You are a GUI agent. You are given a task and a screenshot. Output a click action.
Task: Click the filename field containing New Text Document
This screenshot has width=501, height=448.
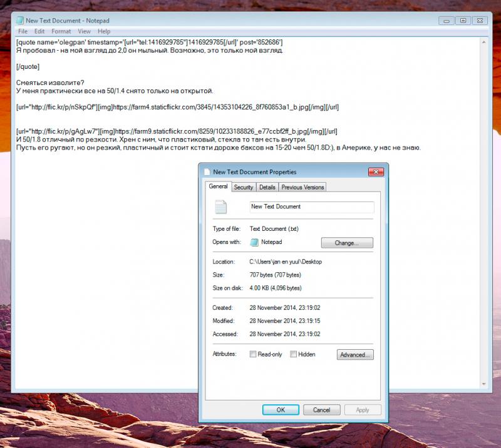[x=311, y=207]
